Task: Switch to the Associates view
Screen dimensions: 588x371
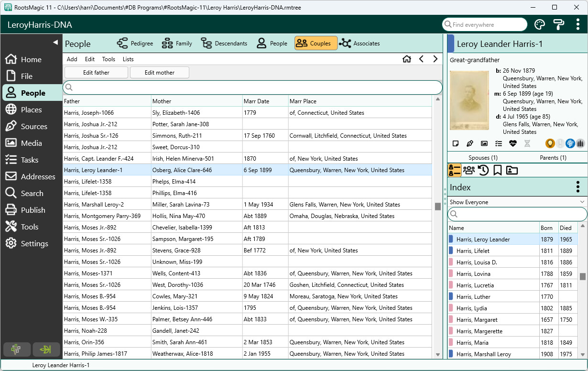Action: (x=359, y=44)
